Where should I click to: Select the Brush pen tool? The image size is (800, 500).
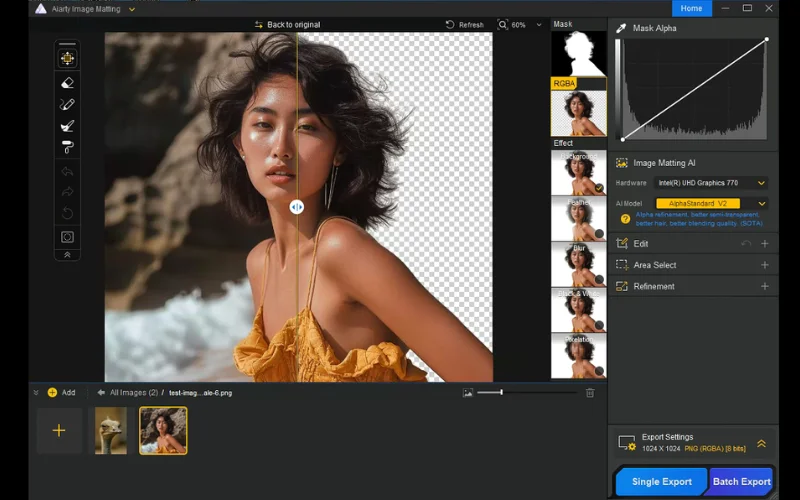click(67, 104)
